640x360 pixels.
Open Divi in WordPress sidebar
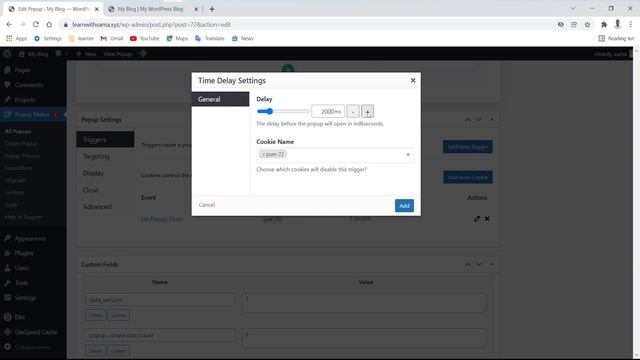20,317
